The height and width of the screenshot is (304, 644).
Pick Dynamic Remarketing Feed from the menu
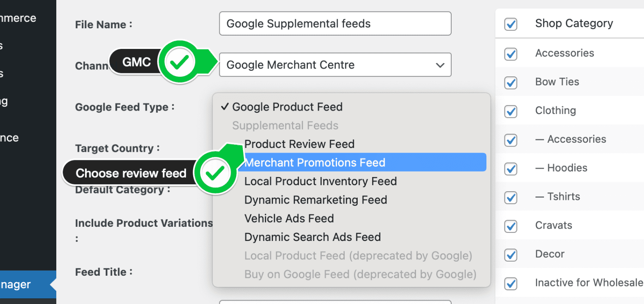click(x=316, y=199)
